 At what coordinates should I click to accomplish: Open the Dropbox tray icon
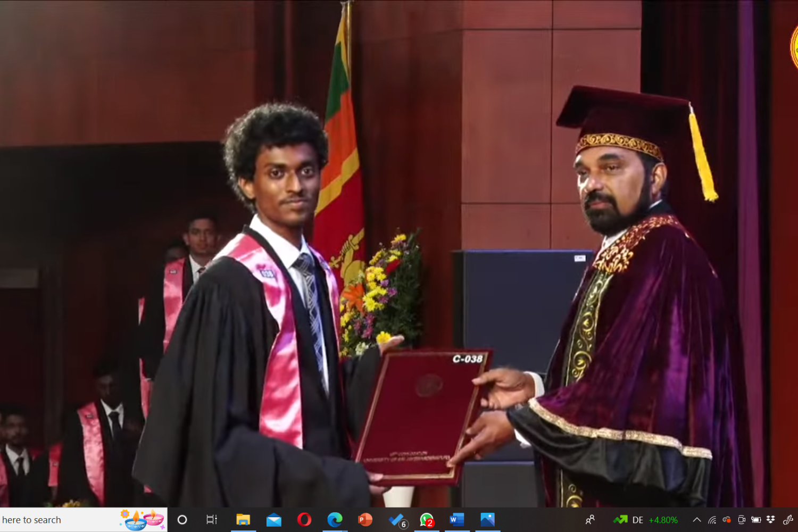tap(770, 520)
